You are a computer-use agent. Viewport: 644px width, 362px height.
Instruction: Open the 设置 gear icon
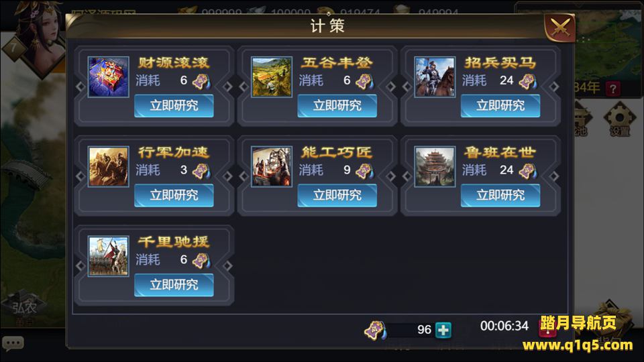pos(619,121)
